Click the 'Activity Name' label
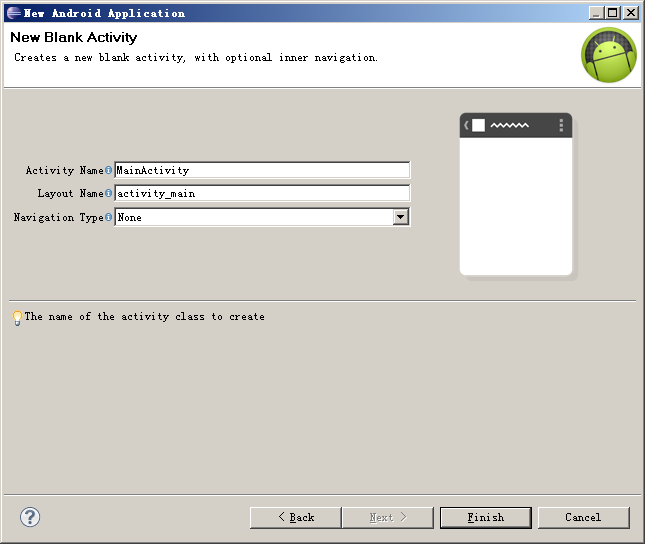Image resolution: width=645 pixels, height=544 pixels. [x=65, y=170]
